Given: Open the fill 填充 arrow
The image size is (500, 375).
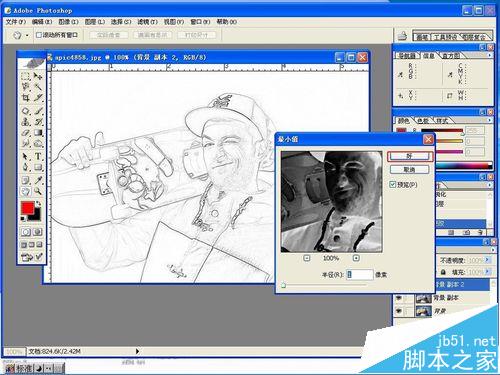Looking at the screenshot, I should 487,272.
